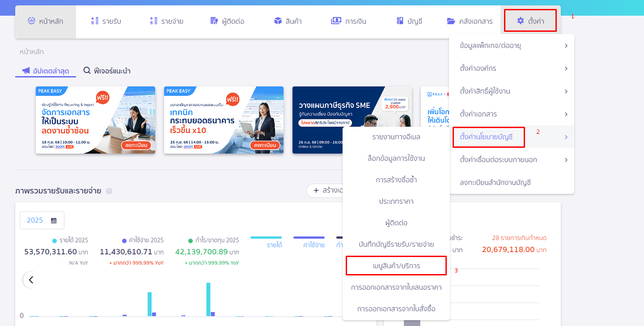The image size is (644, 326).
Task: Open the ตั้งค่า settings menu
Action: pyautogui.click(x=530, y=21)
